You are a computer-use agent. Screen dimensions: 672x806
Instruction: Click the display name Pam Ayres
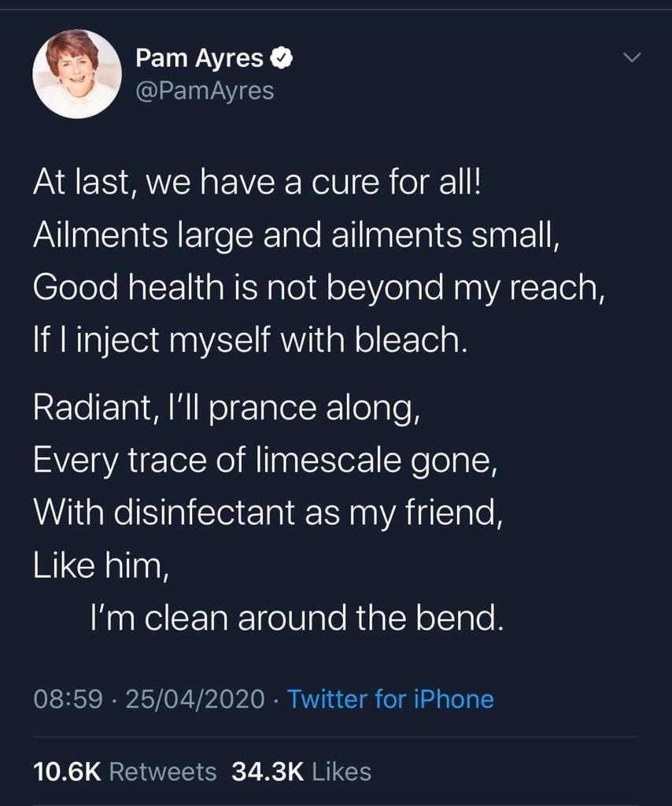point(199,57)
